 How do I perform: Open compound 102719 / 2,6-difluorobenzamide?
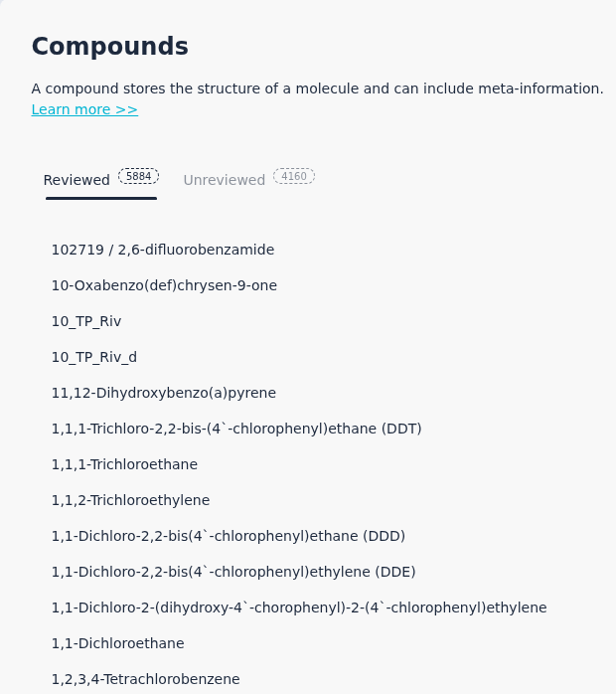click(162, 250)
